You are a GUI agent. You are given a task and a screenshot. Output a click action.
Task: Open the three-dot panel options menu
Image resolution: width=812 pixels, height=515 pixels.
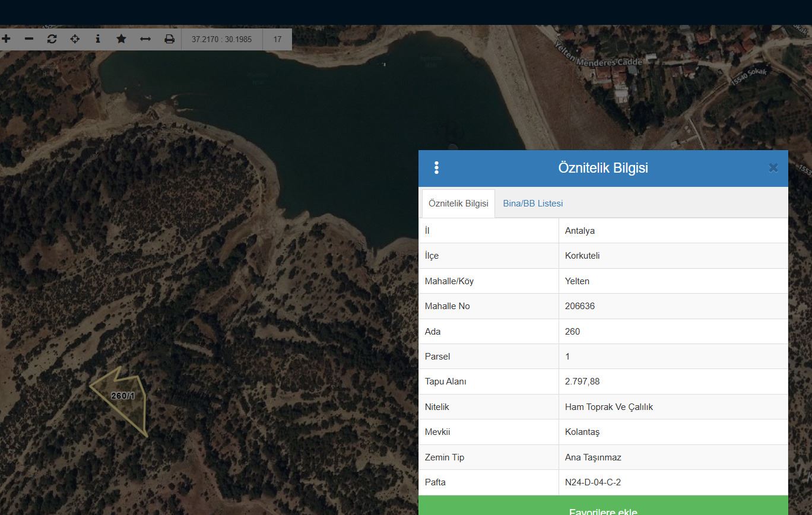436,168
